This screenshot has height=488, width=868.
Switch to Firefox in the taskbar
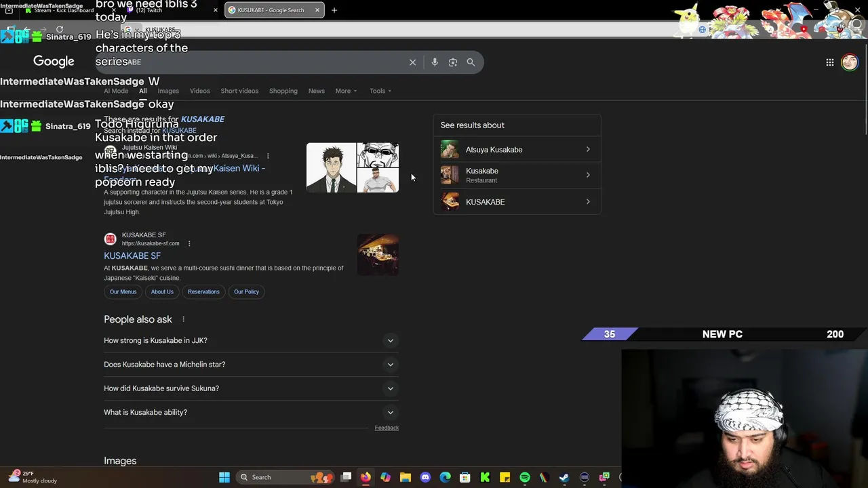366,477
